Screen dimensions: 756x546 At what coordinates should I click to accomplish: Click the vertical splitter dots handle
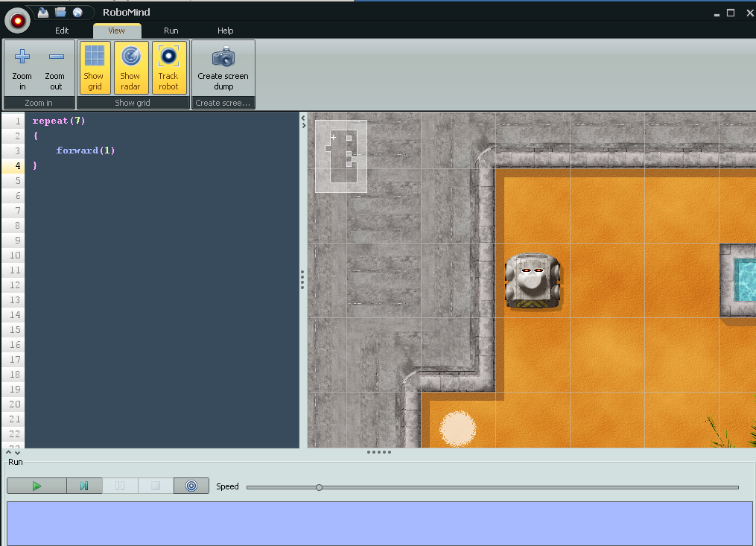pyautogui.click(x=302, y=279)
